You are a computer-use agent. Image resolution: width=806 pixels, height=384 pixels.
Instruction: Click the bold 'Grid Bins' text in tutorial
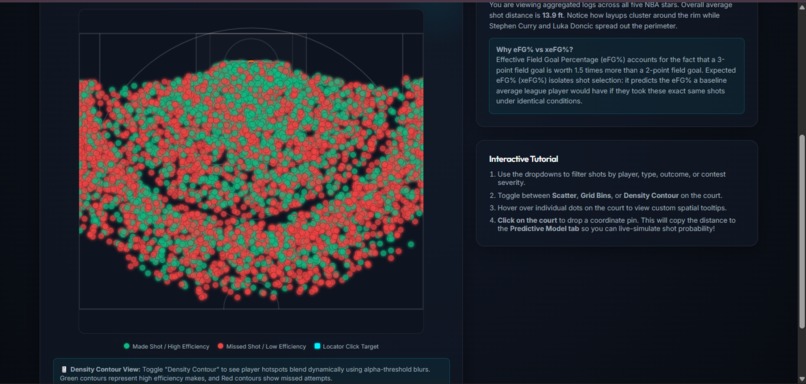click(596, 195)
